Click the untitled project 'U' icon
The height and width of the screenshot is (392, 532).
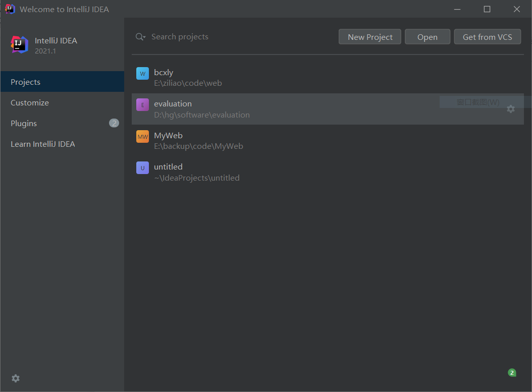[142, 167]
